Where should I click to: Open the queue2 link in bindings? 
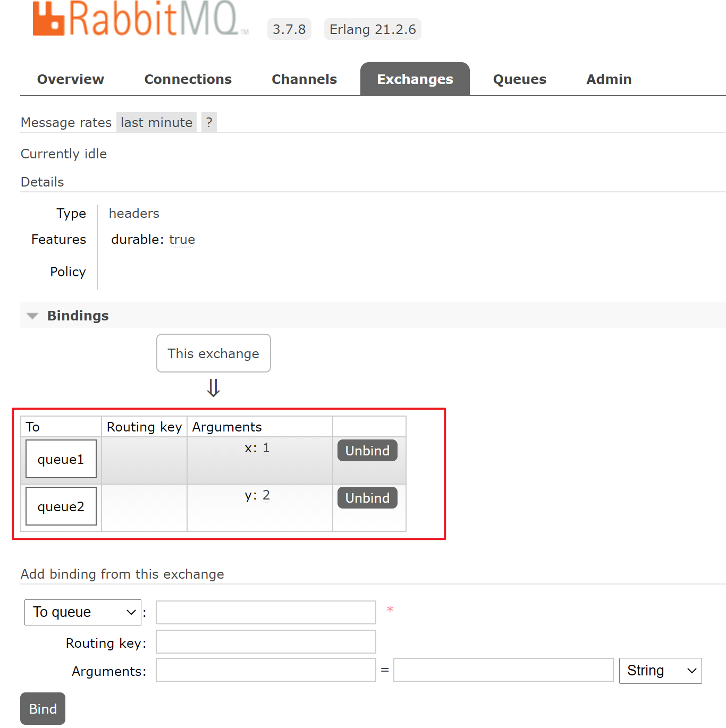pos(61,506)
